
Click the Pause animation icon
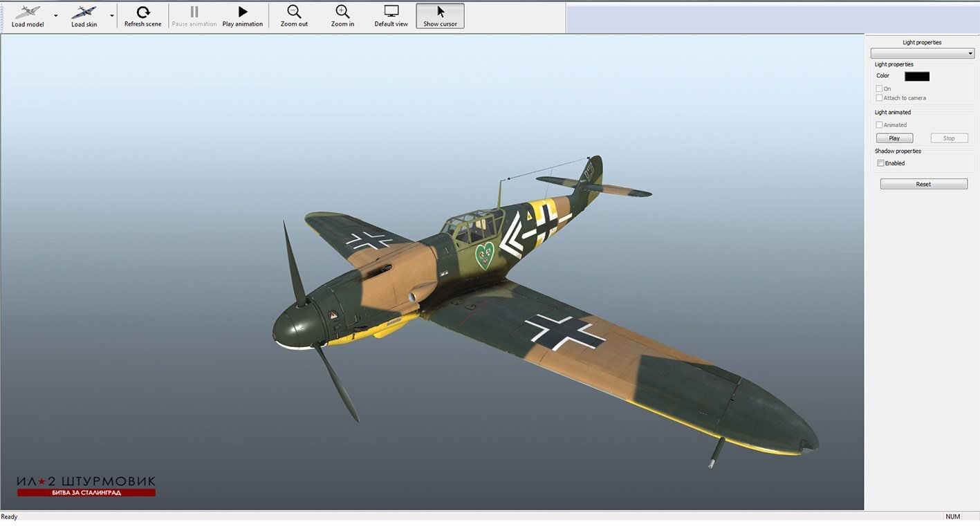(194, 12)
